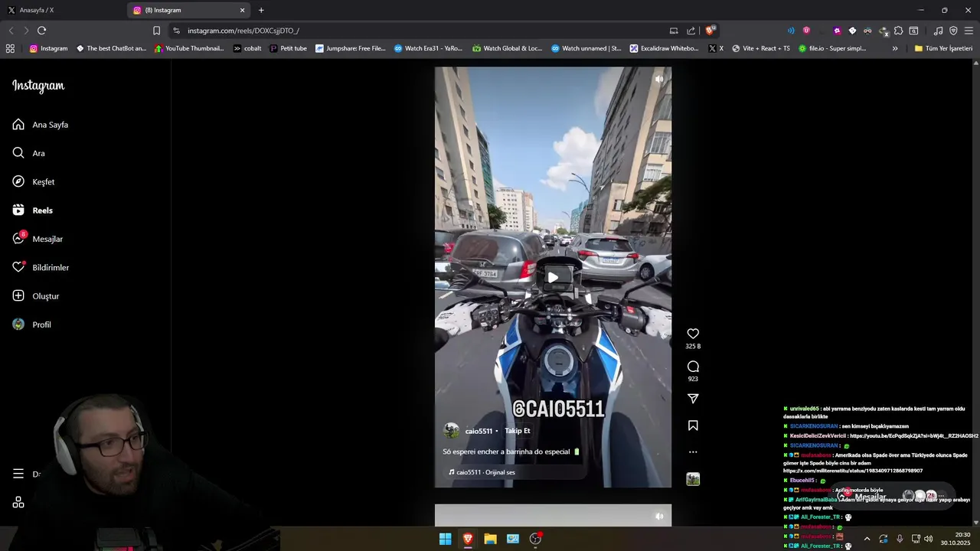This screenshot has width=980, height=551.
Task: Open the taskbar volume control
Action: click(x=928, y=539)
